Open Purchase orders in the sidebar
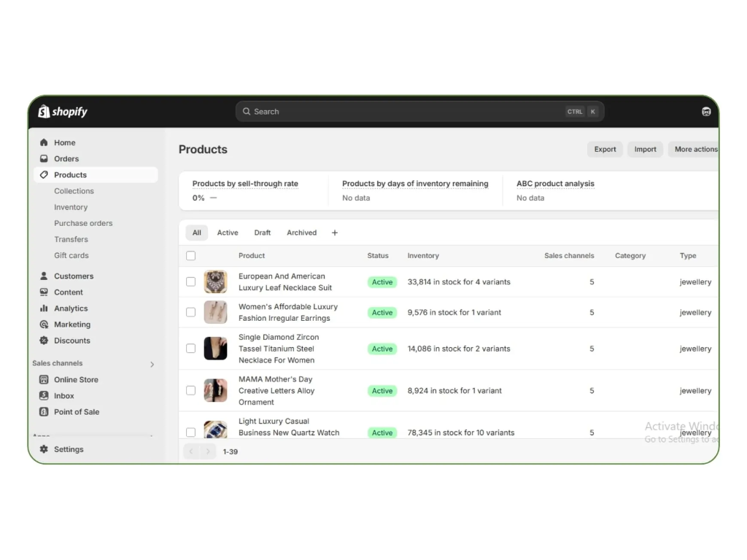The width and height of the screenshot is (747, 560). tap(83, 223)
